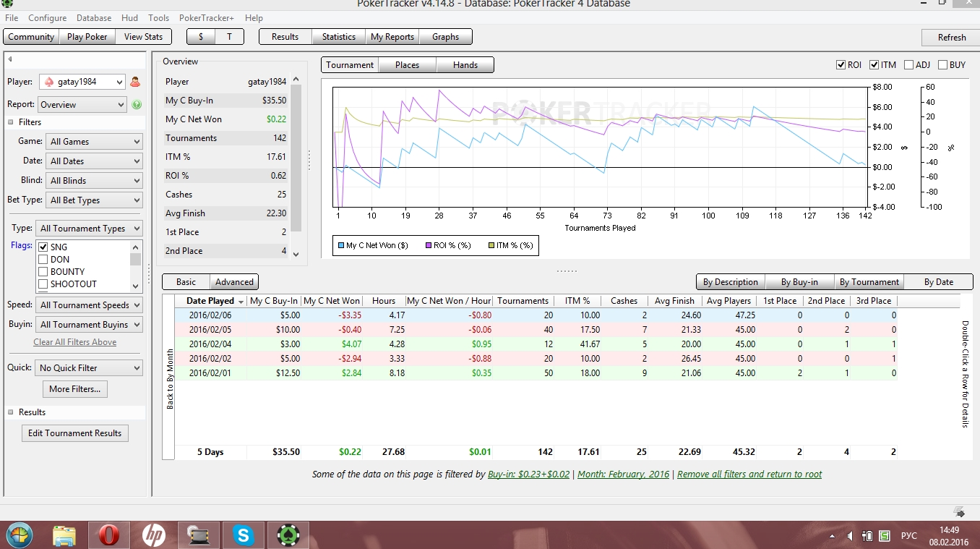Select tournament mode with T toggle

230,37
